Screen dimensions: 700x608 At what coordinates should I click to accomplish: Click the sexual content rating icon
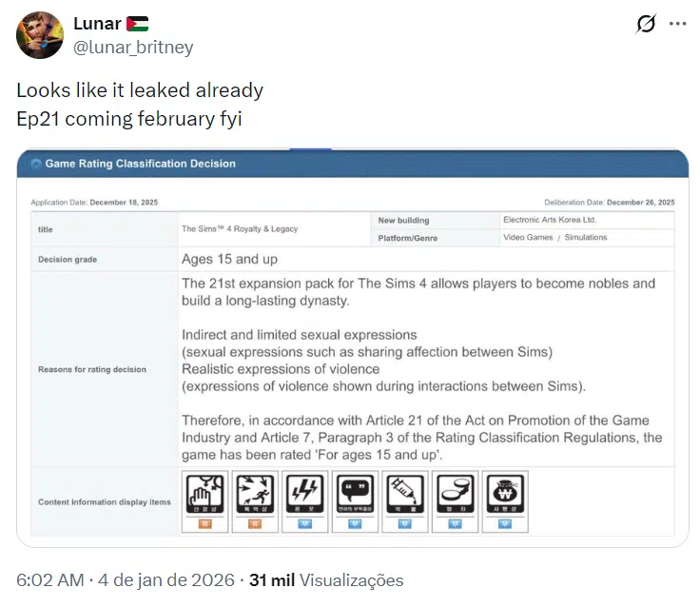click(x=204, y=496)
